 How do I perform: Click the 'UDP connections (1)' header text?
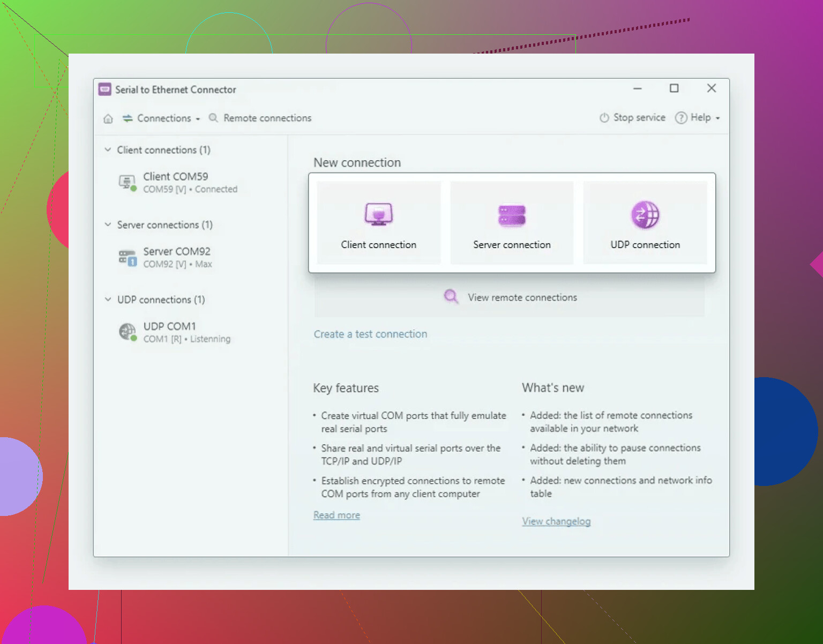(x=161, y=299)
